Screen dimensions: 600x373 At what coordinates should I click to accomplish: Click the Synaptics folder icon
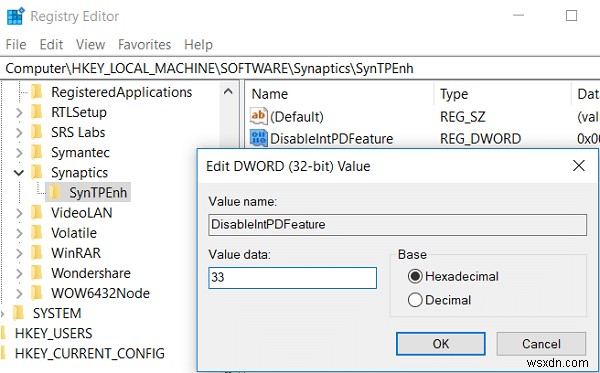click(x=37, y=172)
